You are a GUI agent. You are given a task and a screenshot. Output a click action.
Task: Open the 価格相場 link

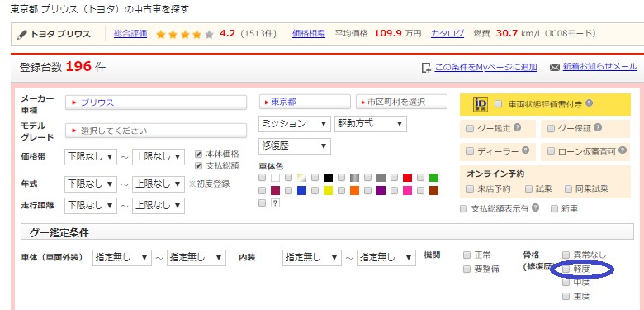click(x=309, y=34)
